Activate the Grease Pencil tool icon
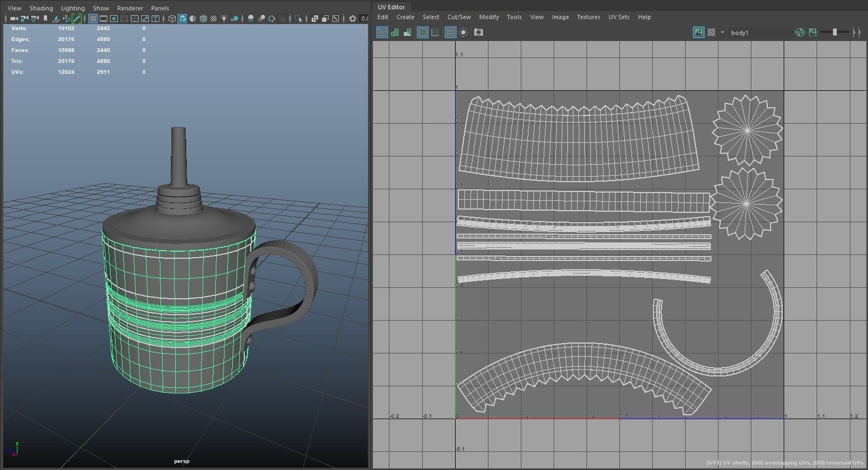This screenshot has height=470, width=868. pyautogui.click(x=76, y=19)
